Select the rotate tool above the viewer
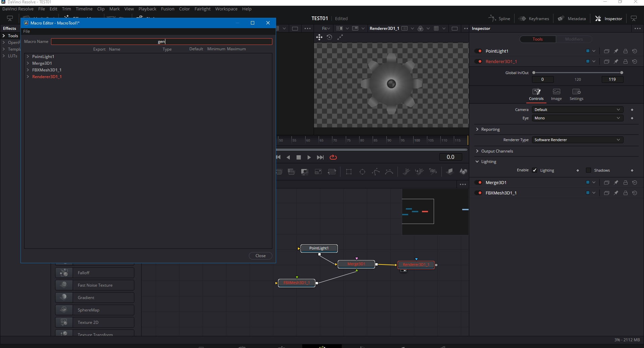Screen dimensions: 644x348 click(330, 38)
